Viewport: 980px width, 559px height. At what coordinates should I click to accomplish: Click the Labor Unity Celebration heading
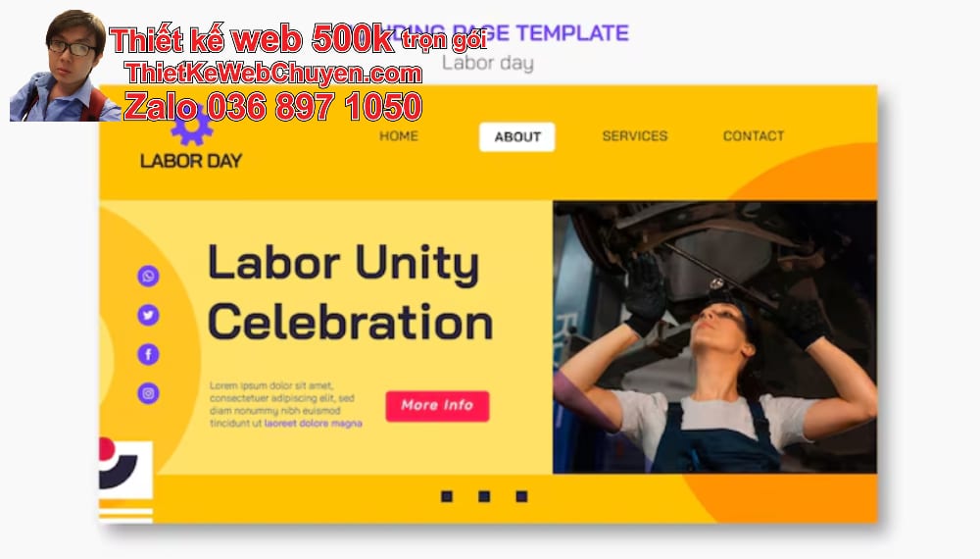pyautogui.click(x=350, y=292)
